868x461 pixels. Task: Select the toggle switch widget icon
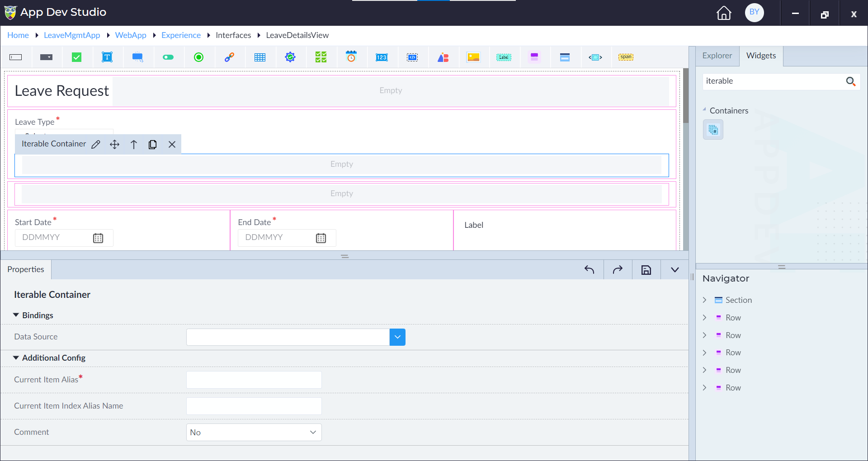168,57
